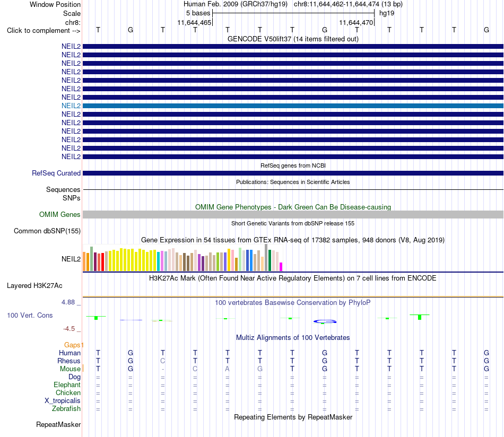Viewport: 504px width, 437px height.
Task: Open '100 vertebrates Basewise Conservation by PhyloP' title
Action: tap(293, 303)
